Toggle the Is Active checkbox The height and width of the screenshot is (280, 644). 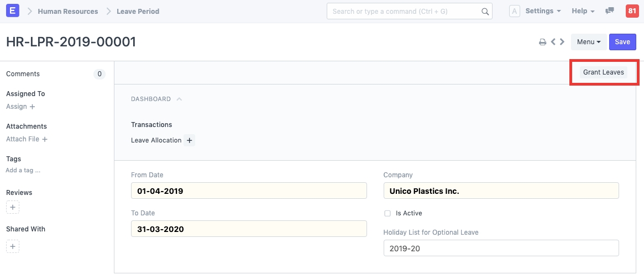(388, 213)
